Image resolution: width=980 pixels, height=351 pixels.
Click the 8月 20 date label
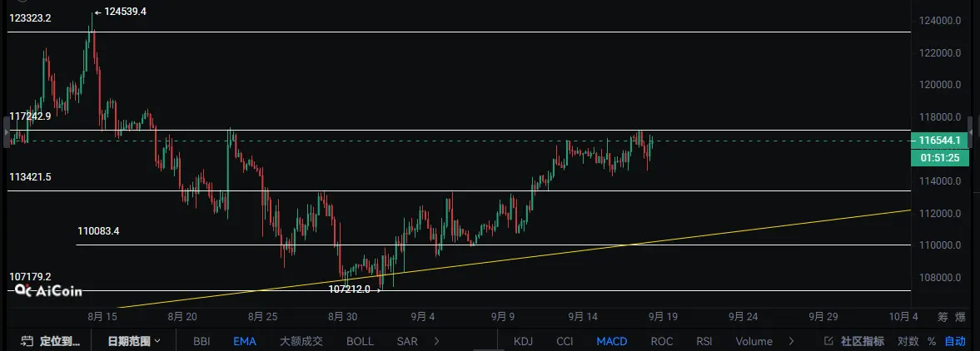tap(183, 317)
